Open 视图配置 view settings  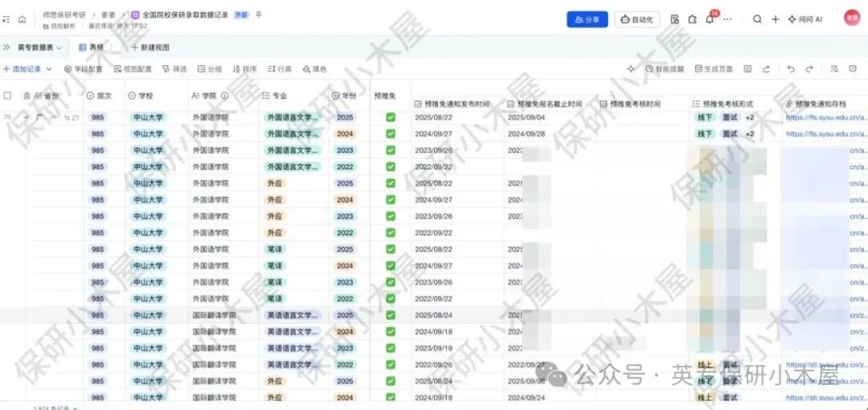click(133, 69)
